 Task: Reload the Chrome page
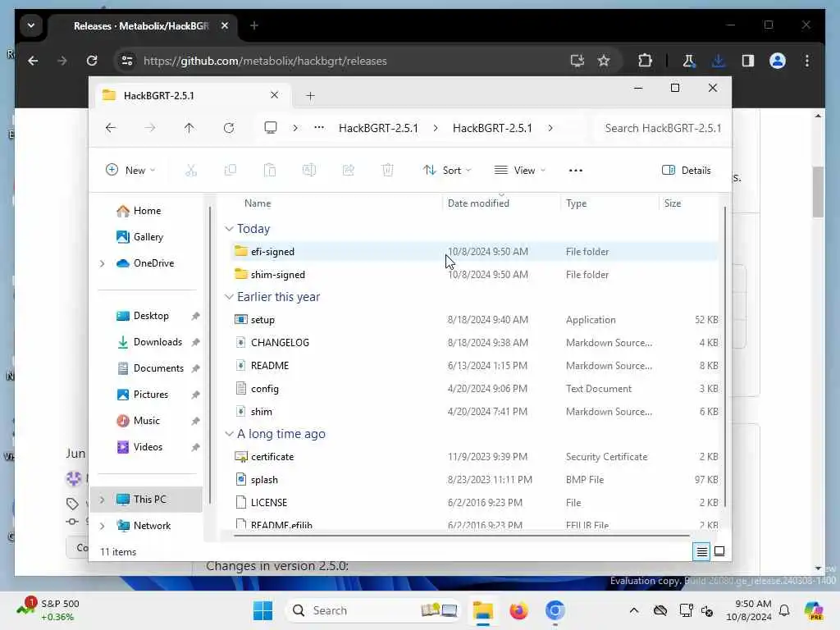pos(92,61)
